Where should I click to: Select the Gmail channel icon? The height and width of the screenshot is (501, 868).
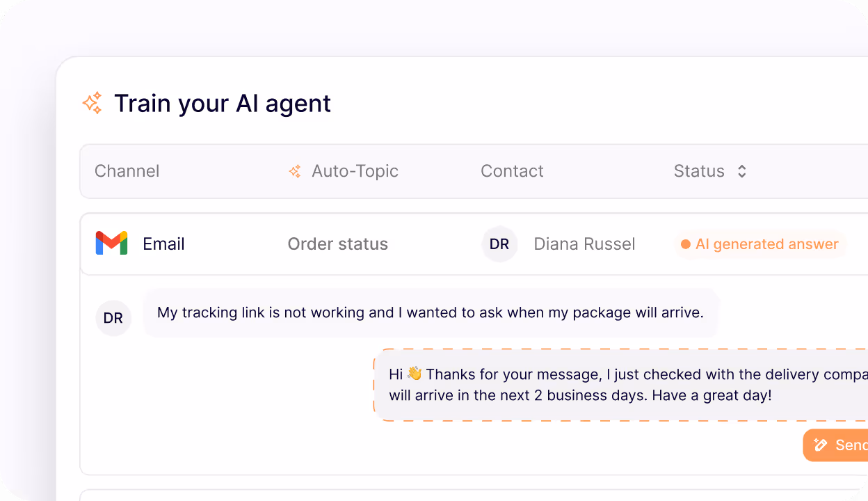[111, 243]
